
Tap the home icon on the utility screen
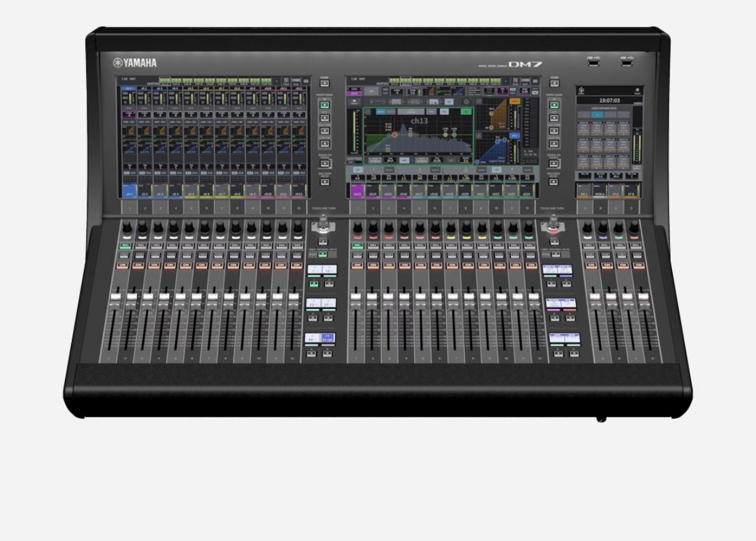click(637, 90)
